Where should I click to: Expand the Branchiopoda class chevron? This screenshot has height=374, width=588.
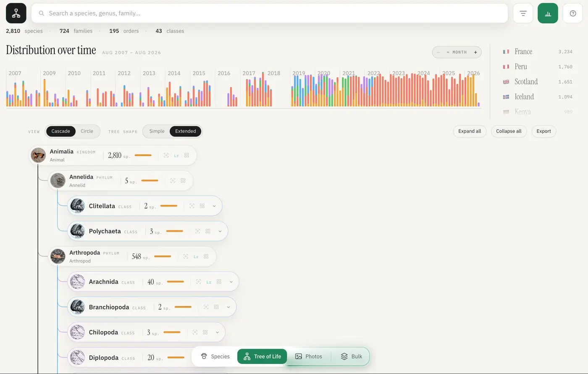pyautogui.click(x=228, y=307)
